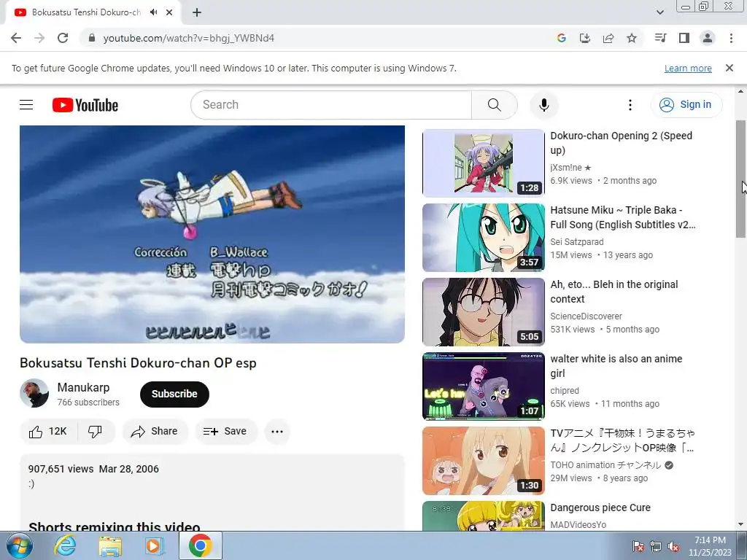The image size is (747, 560).
Task: Share the video
Action: point(155,432)
